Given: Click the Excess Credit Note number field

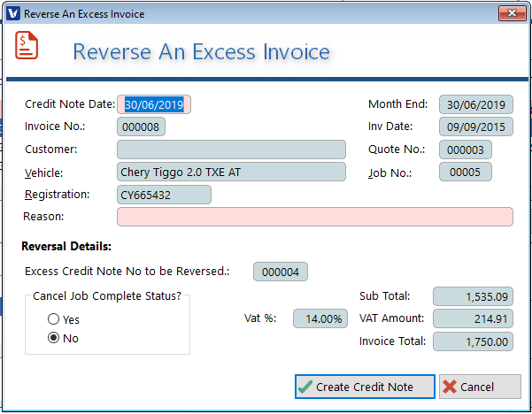Looking at the screenshot, I should click(281, 272).
